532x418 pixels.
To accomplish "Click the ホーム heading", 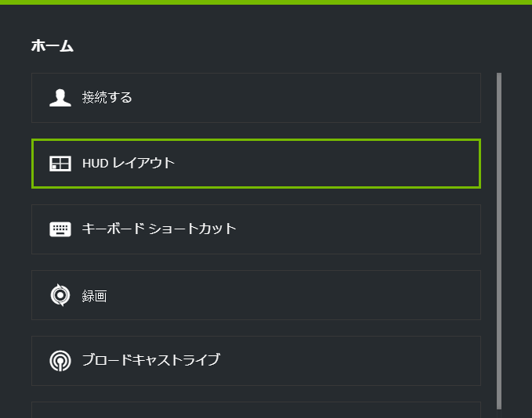I will [52, 46].
